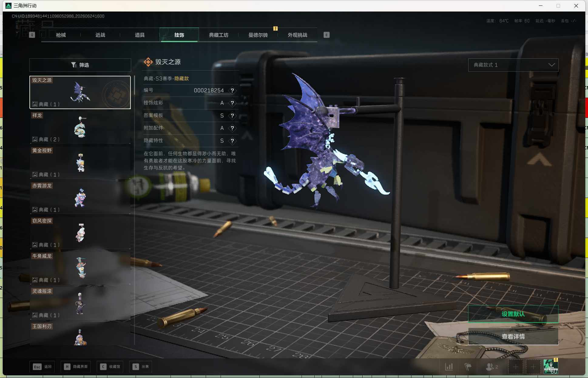Click the 设置默认 button

513,314
